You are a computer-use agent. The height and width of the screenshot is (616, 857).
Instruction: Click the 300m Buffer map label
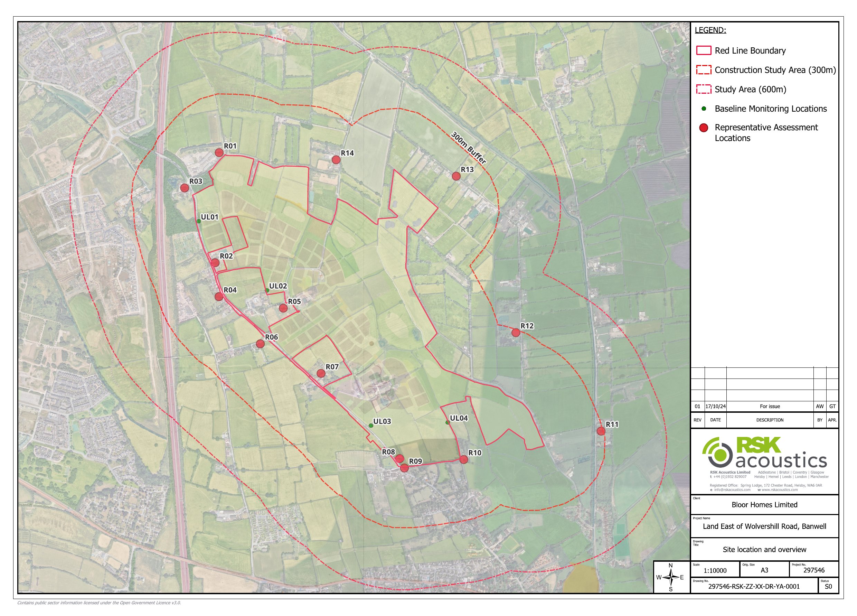(469, 148)
